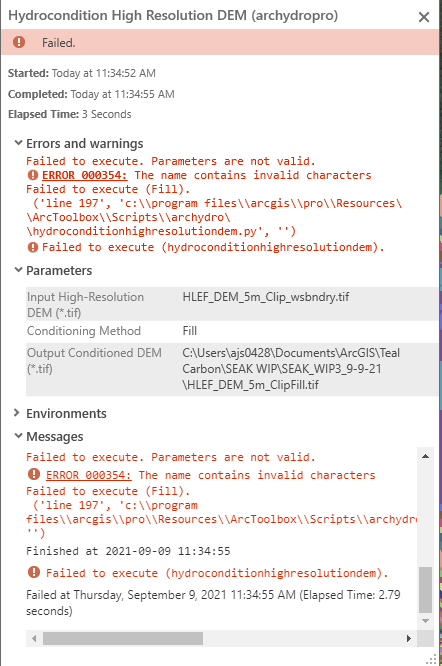Screen dimensions: 442x666
Task: Collapse the Errors and warnings section
Action: coord(18,143)
